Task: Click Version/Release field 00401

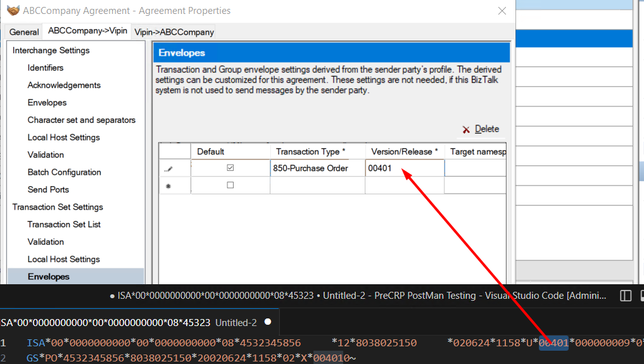Action: pos(405,168)
